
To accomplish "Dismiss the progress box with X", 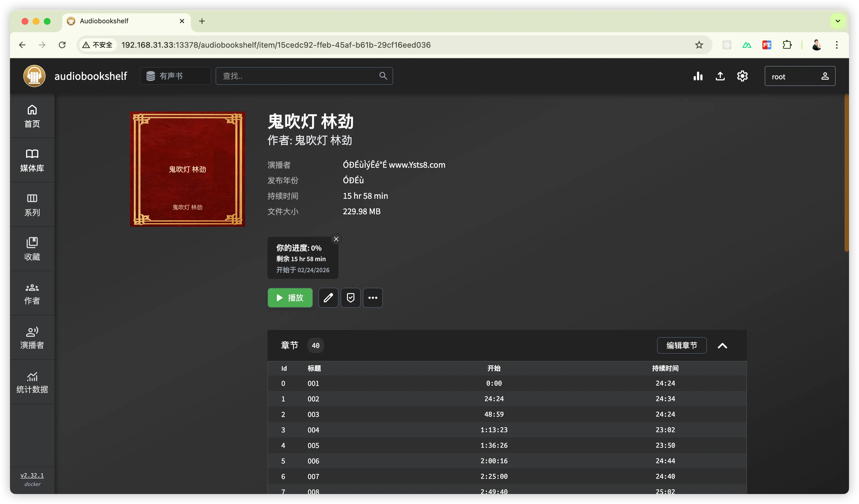I will pos(336,239).
